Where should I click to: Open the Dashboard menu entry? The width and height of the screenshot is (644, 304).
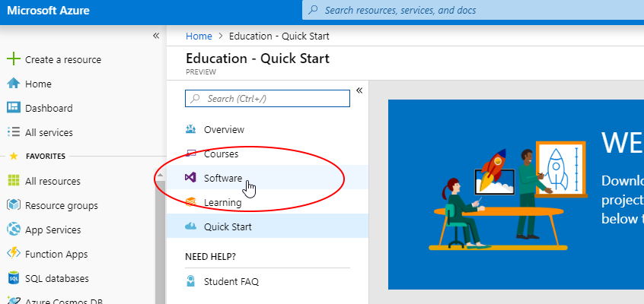pos(49,109)
